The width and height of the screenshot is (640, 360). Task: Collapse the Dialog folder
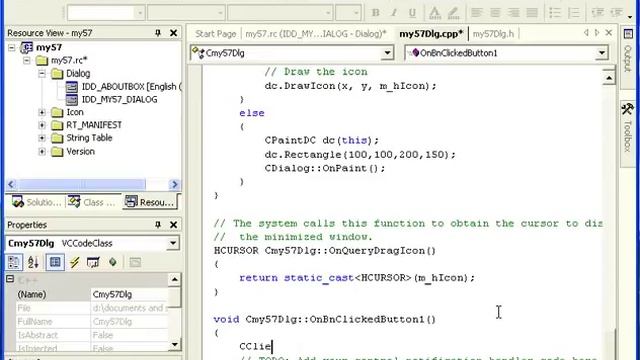(x=42, y=73)
